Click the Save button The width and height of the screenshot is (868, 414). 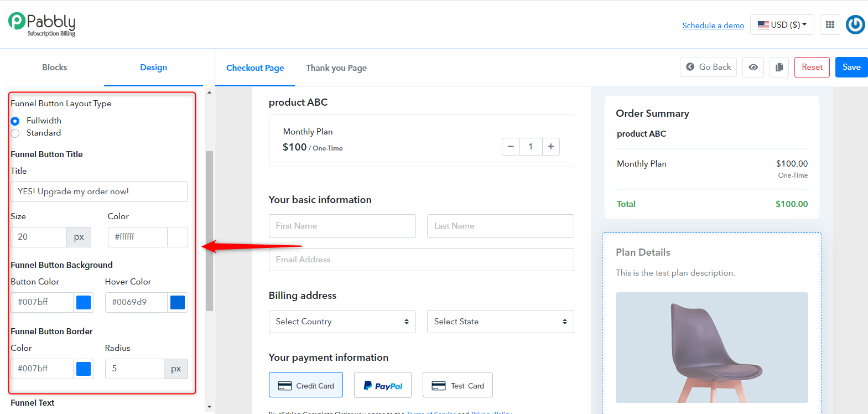(x=851, y=67)
